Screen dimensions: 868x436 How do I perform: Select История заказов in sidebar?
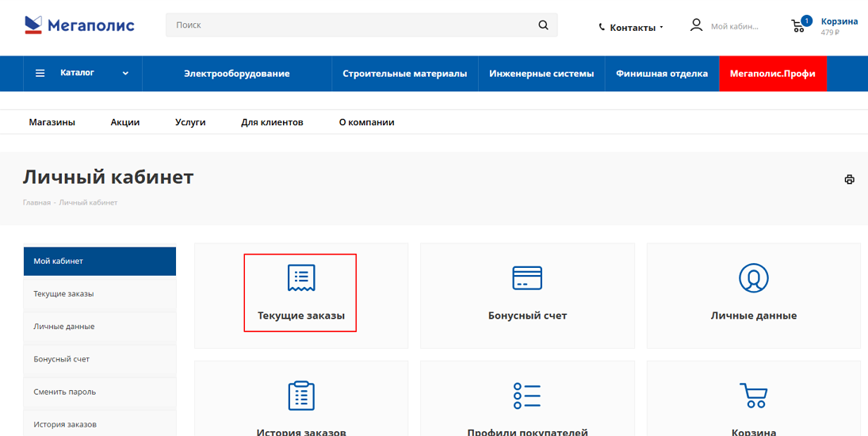click(100, 424)
